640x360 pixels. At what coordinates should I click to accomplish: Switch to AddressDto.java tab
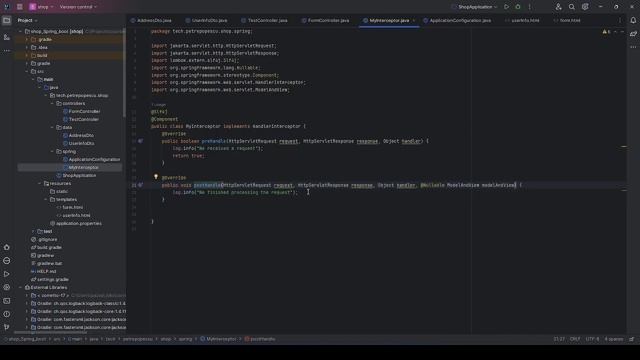(x=151, y=20)
